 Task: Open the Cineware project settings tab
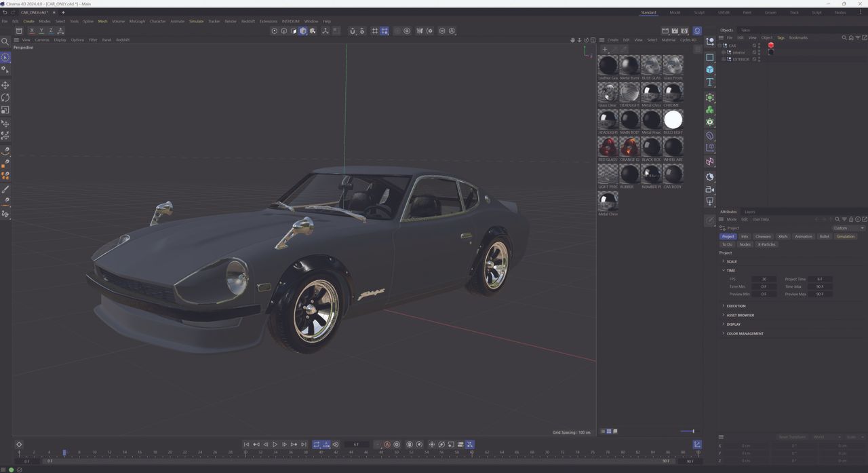click(x=763, y=236)
